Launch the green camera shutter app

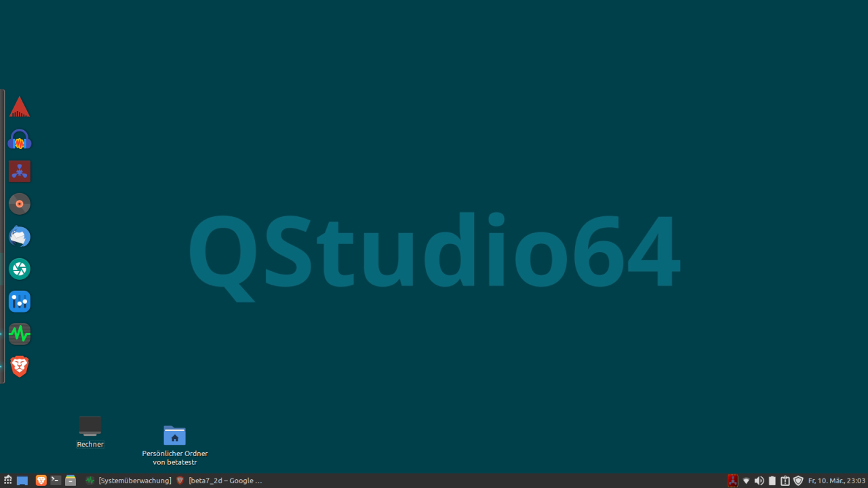click(19, 269)
